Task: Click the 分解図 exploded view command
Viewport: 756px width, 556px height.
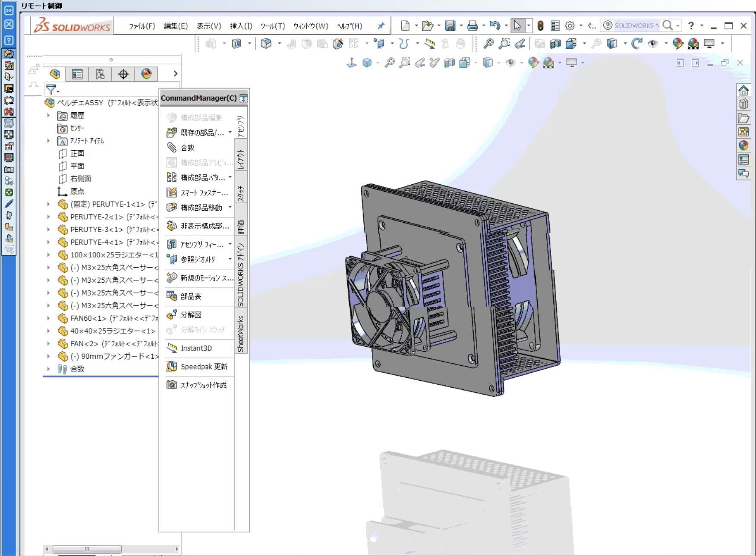Action: point(190,315)
